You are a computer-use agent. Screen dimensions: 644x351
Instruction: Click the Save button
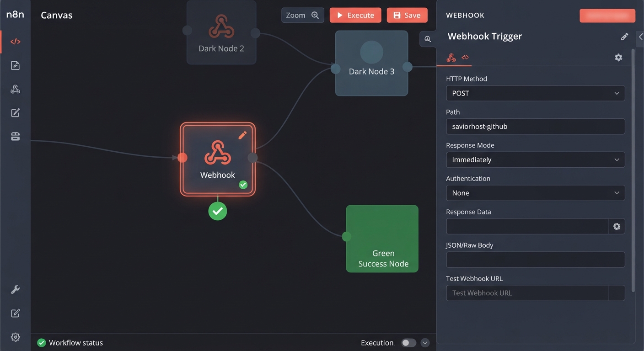click(x=407, y=15)
